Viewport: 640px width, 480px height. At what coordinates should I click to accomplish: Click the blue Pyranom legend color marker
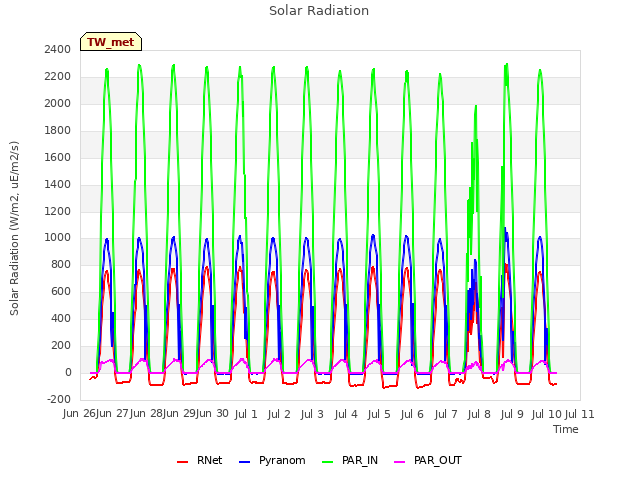(x=244, y=462)
